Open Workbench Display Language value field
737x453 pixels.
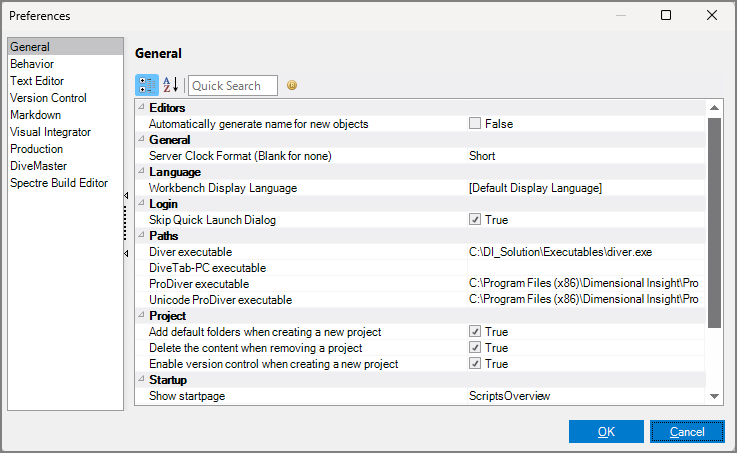coord(586,188)
